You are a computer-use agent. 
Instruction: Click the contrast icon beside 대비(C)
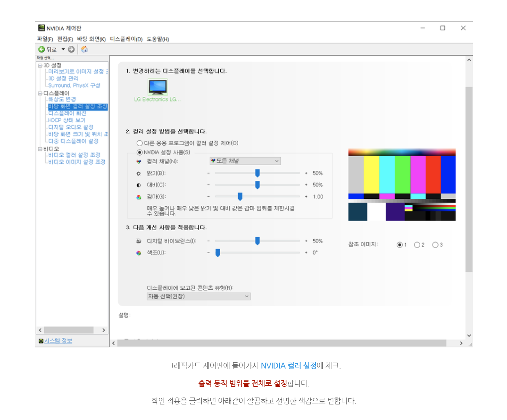[139, 185]
